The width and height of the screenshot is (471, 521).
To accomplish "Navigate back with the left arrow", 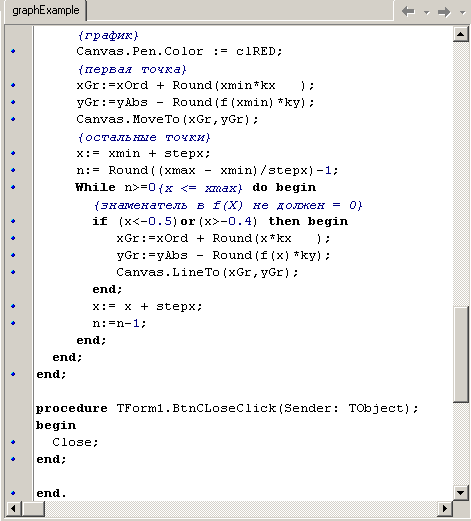I will point(408,12).
